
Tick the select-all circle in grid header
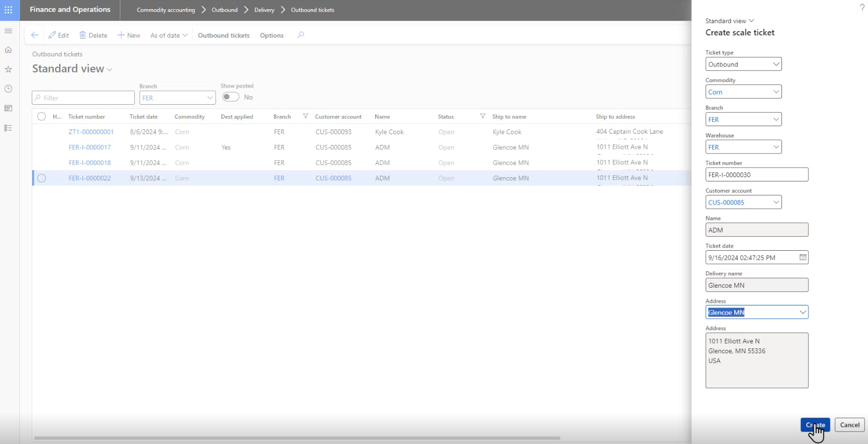(x=41, y=117)
